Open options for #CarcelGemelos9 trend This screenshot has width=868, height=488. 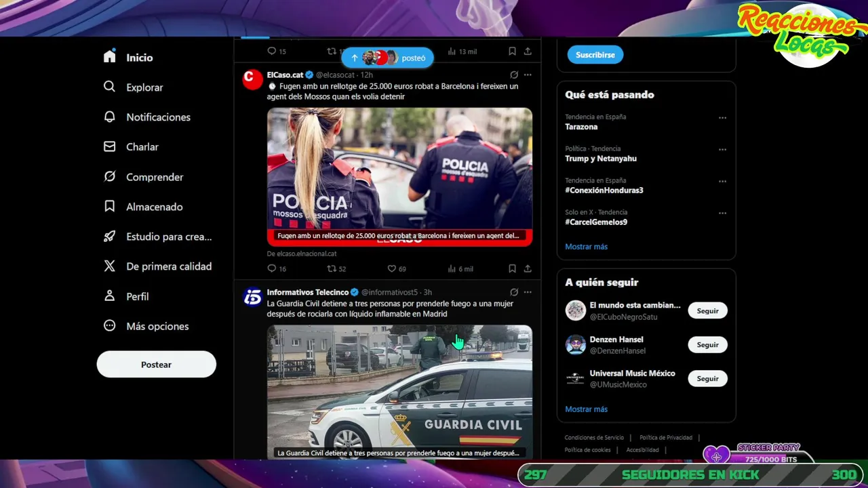[x=722, y=213]
